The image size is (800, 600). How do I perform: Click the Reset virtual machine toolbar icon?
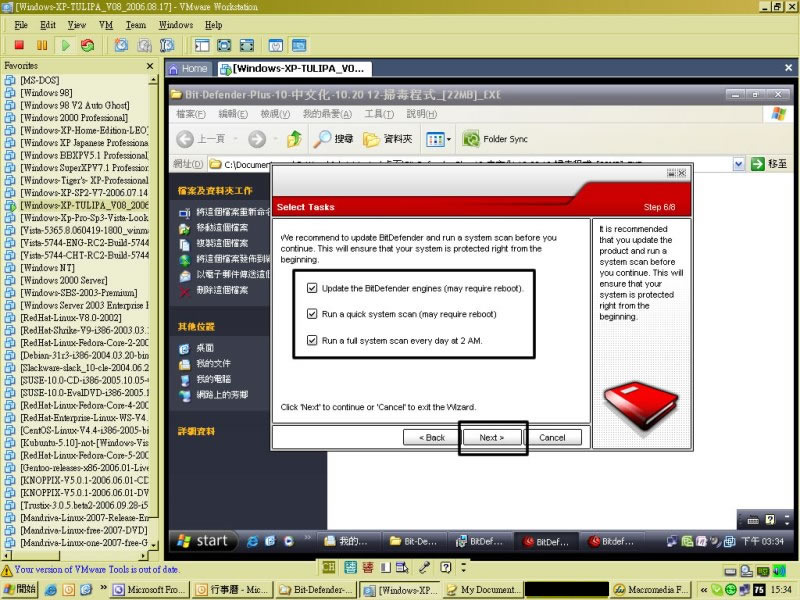tap(88, 45)
